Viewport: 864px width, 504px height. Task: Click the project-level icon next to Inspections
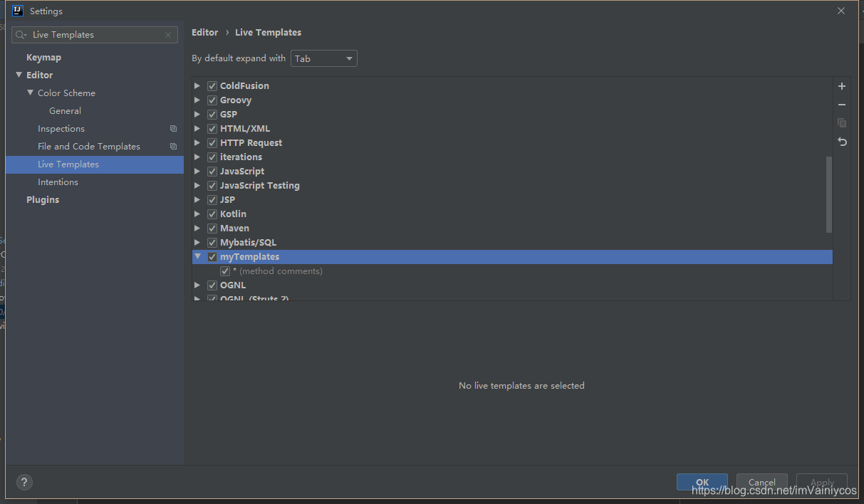tap(173, 129)
